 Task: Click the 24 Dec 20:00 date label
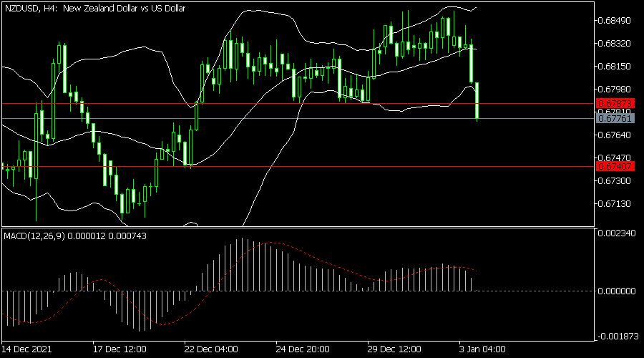[x=303, y=349]
